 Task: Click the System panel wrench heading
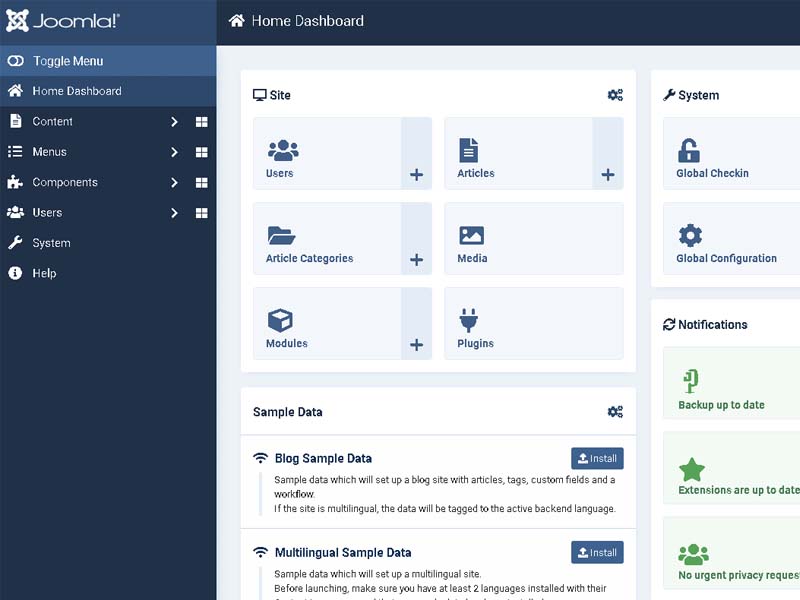(691, 95)
